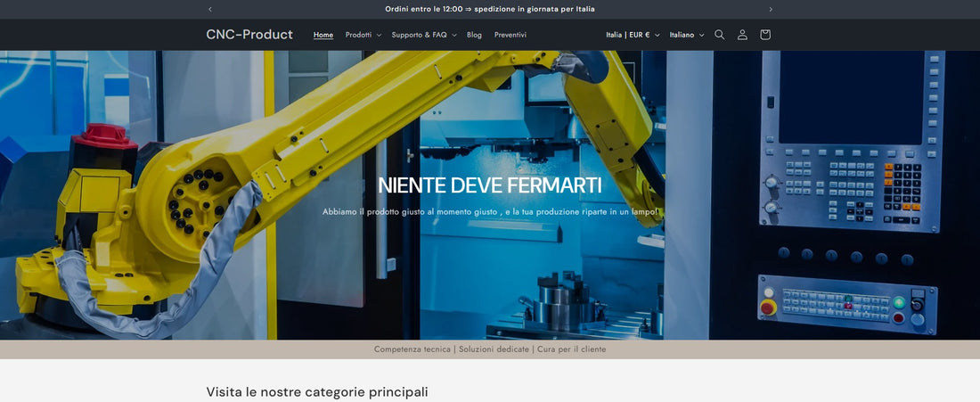Expand the Supporto & FAQ menu
Screen dimensions: 980x402
pos(423,35)
